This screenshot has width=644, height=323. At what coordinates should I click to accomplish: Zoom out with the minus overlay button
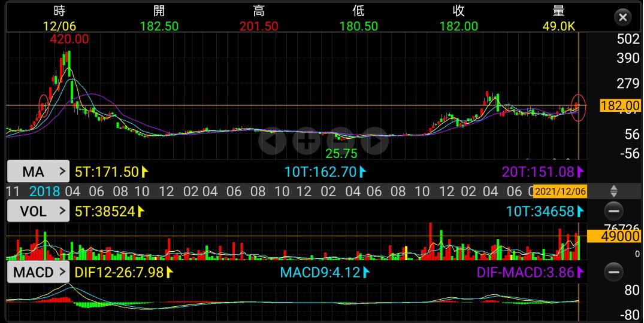pos(340,142)
